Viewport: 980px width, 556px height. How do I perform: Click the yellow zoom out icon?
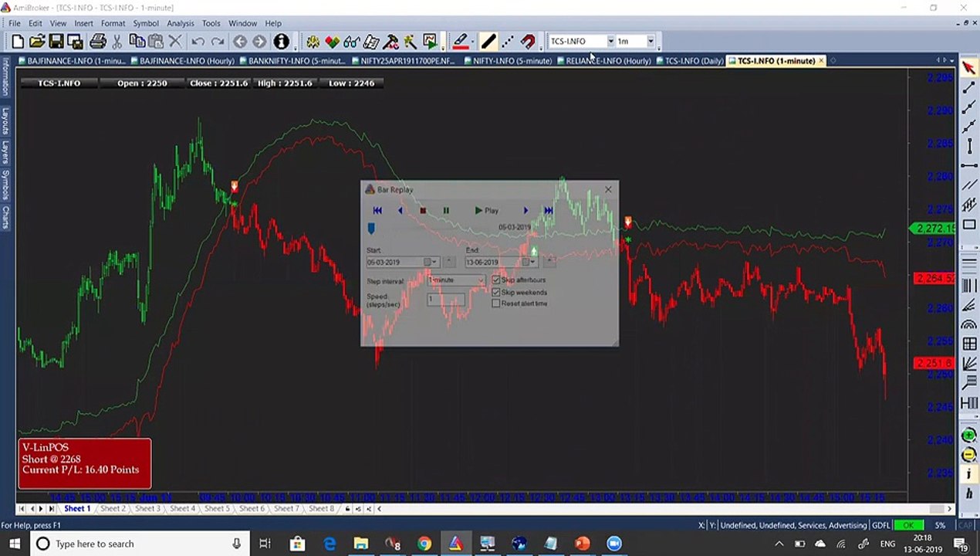click(969, 456)
